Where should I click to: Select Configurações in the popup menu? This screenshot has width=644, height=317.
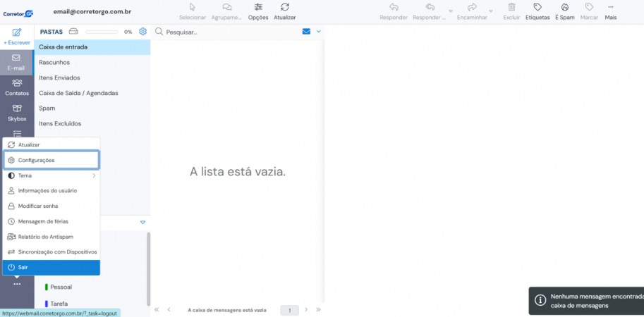pos(51,160)
